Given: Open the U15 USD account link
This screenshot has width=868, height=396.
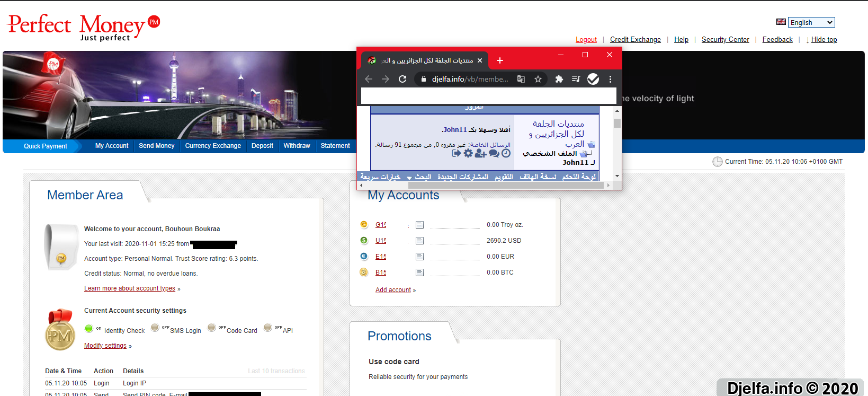Looking at the screenshot, I should 381,241.
